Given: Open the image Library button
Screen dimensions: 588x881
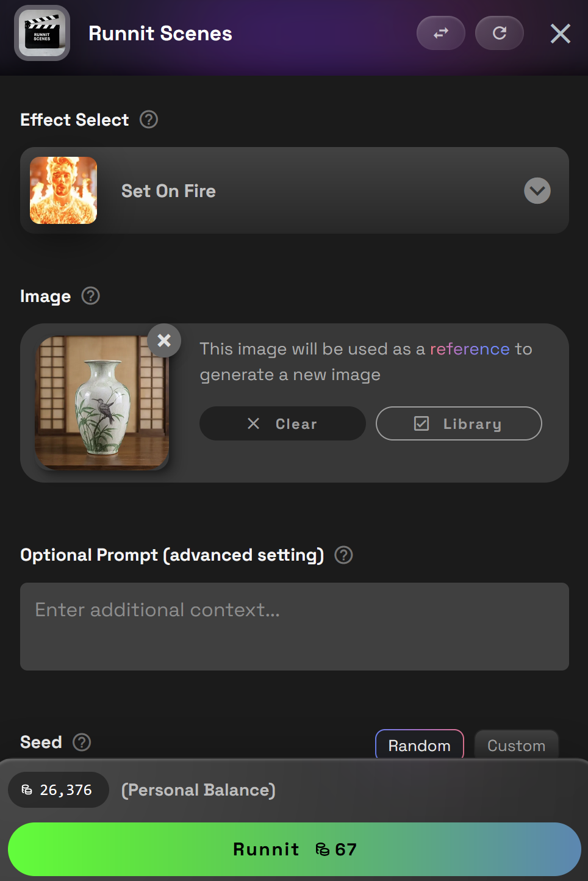Looking at the screenshot, I should (x=459, y=423).
